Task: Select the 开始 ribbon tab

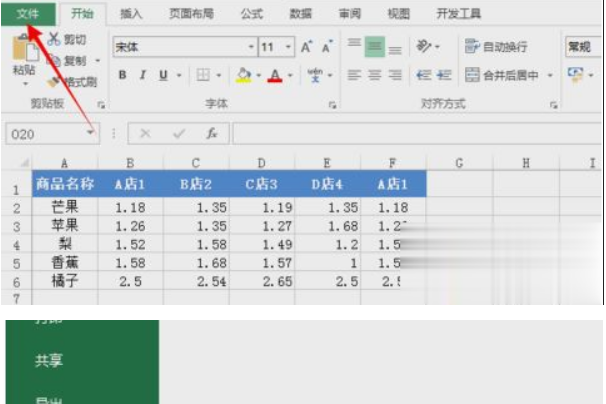Action: click(82, 14)
